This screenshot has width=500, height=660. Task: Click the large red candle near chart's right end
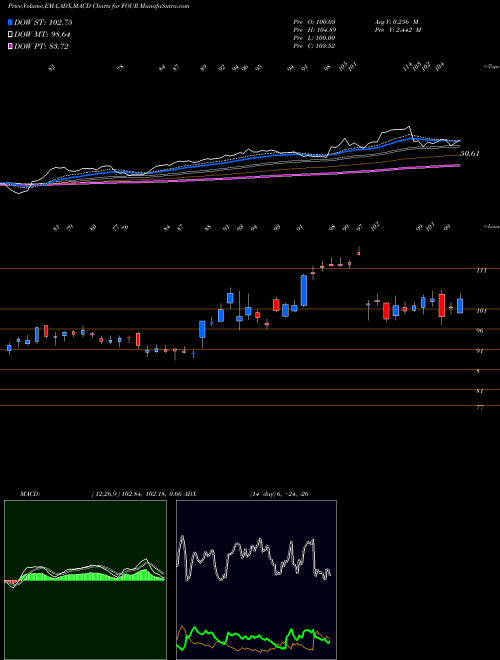click(441, 305)
